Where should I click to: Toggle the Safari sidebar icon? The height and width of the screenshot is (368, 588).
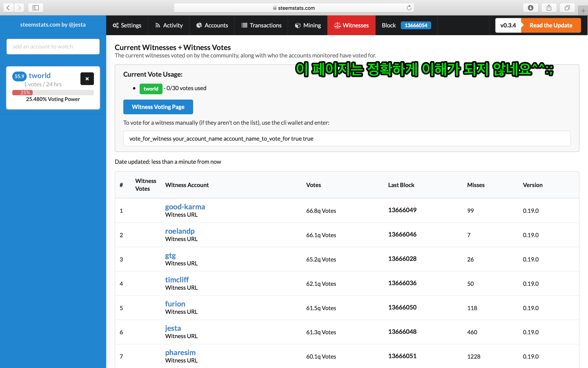[x=36, y=8]
